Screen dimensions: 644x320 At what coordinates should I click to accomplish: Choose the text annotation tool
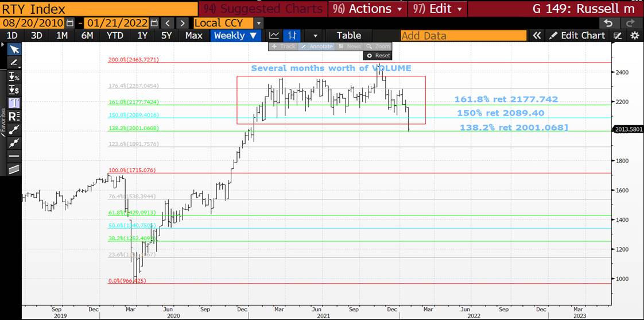click(x=14, y=103)
